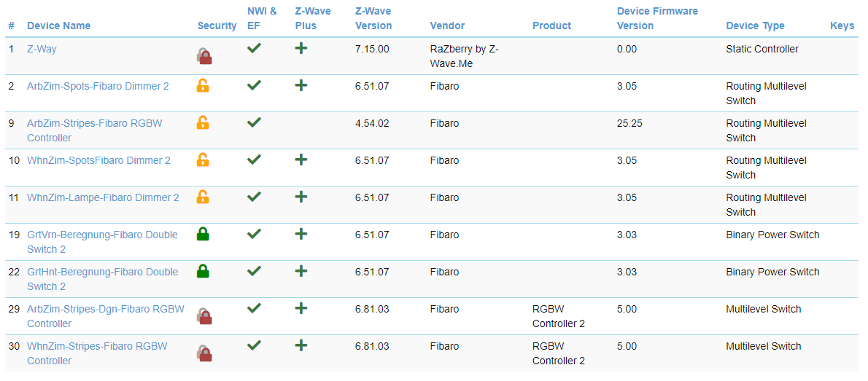The image size is (868, 381).
Task: Click the Z-Wave Plus icon for ArbZim-Spots-Fibaro Dimmer 2
Action: pos(301,86)
